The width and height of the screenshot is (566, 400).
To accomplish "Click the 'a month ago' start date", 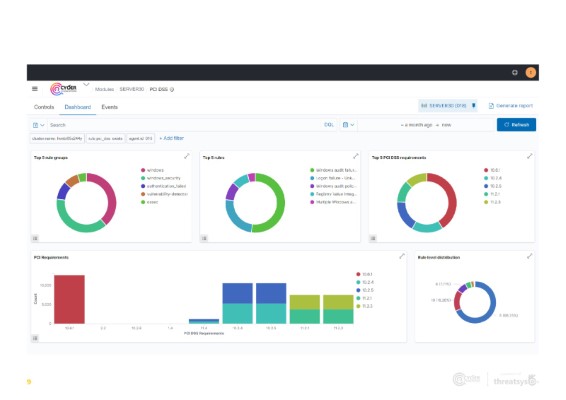I will [416, 125].
